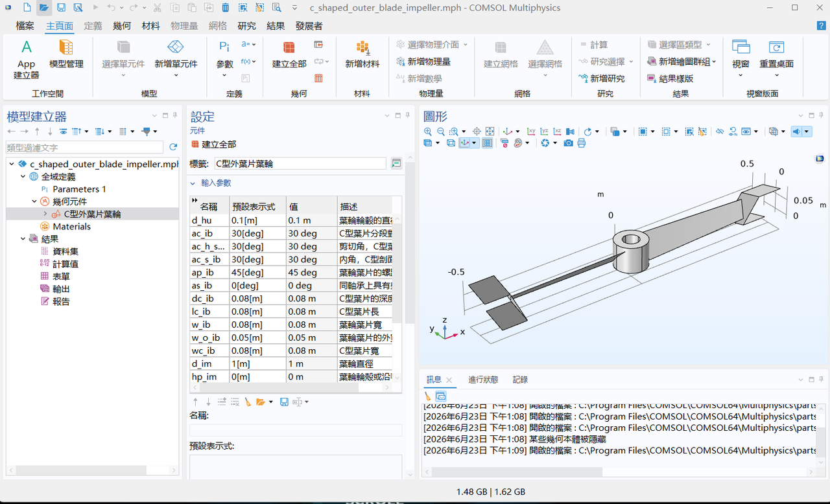Print the graphics window
This screenshot has height=504, width=830.
coord(581,143)
